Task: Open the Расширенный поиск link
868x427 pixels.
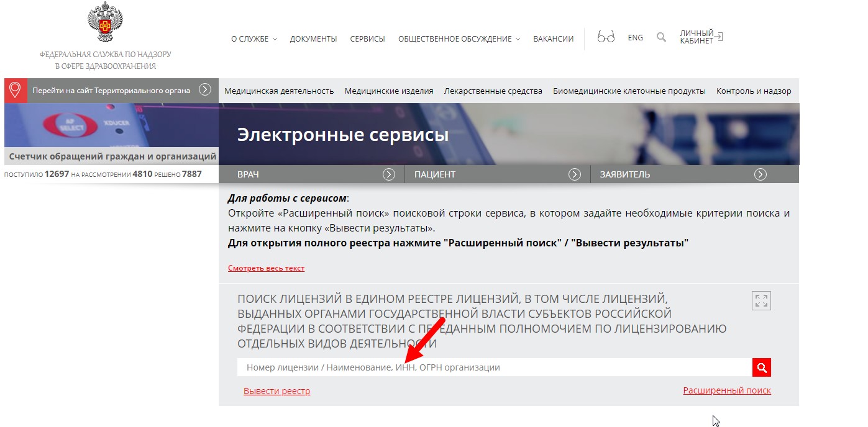Action: point(726,390)
